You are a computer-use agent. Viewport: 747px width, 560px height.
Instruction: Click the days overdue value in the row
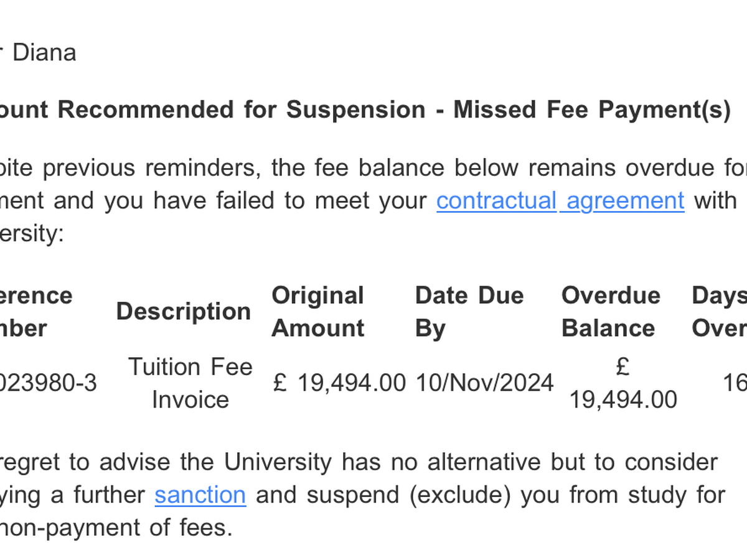click(735, 383)
